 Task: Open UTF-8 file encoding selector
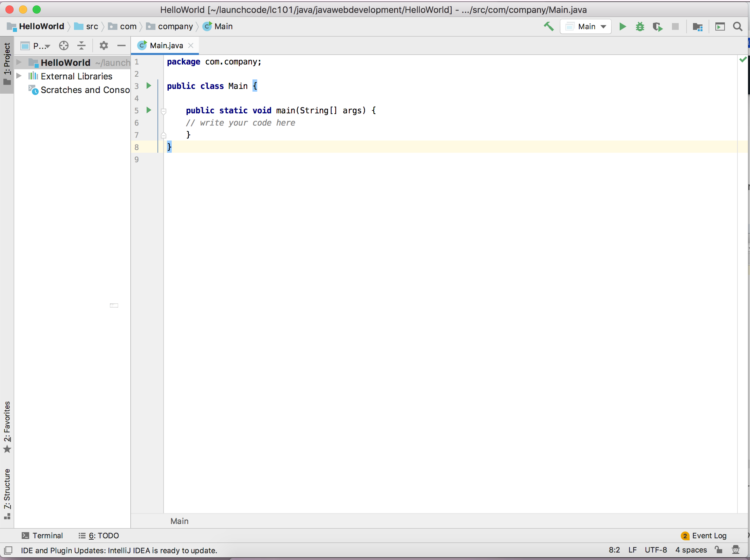coord(656,550)
